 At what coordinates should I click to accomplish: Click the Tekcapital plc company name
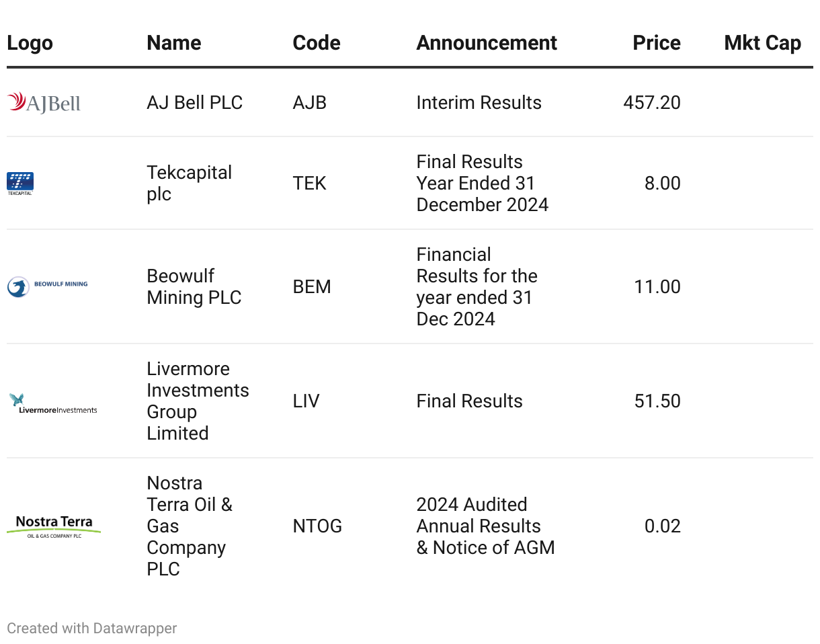[189, 183]
